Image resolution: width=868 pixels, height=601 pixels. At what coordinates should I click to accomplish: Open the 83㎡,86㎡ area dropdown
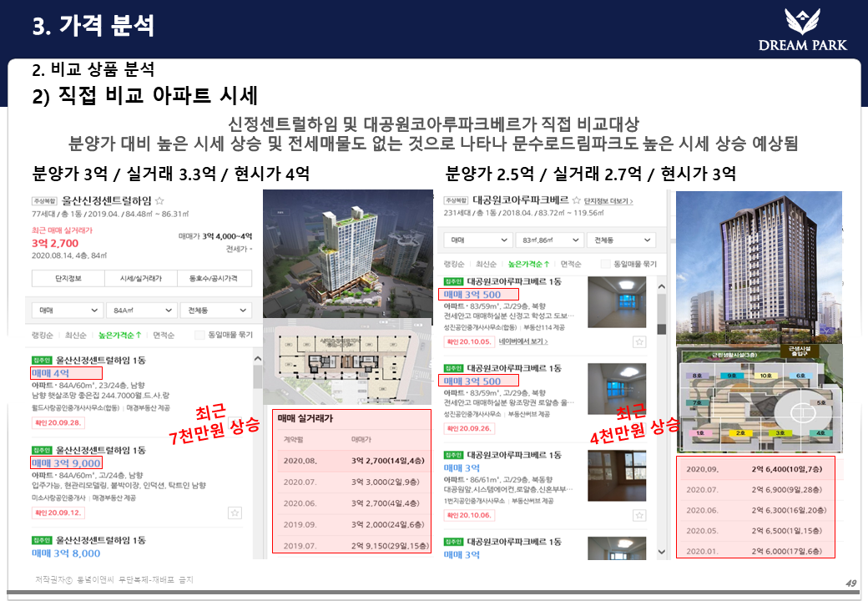[x=550, y=240]
